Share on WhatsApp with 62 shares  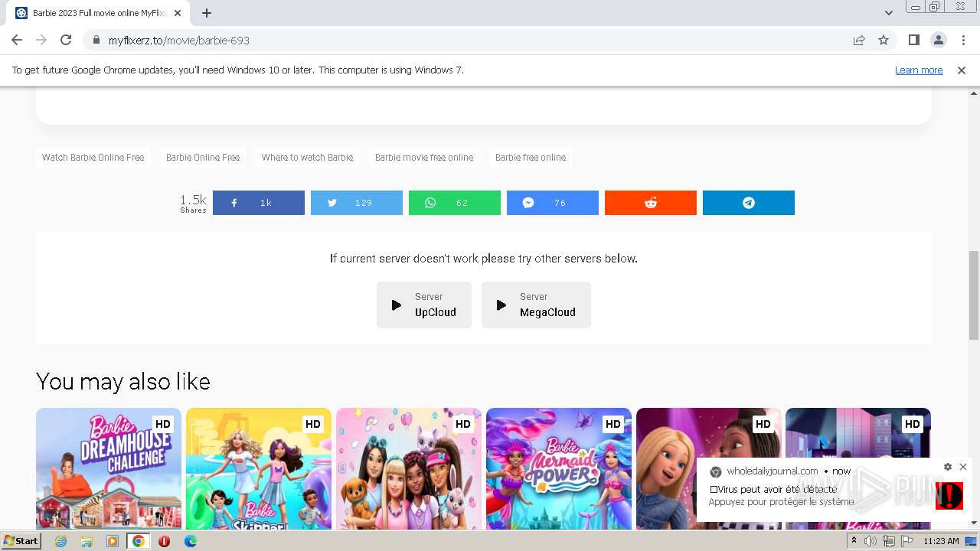click(x=455, y=203)
